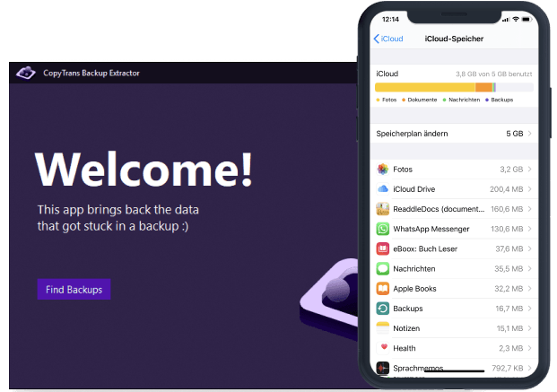Click the 130,6 MB size value
557x392 pixels.
pyautogui.click(x=507, y=229)
